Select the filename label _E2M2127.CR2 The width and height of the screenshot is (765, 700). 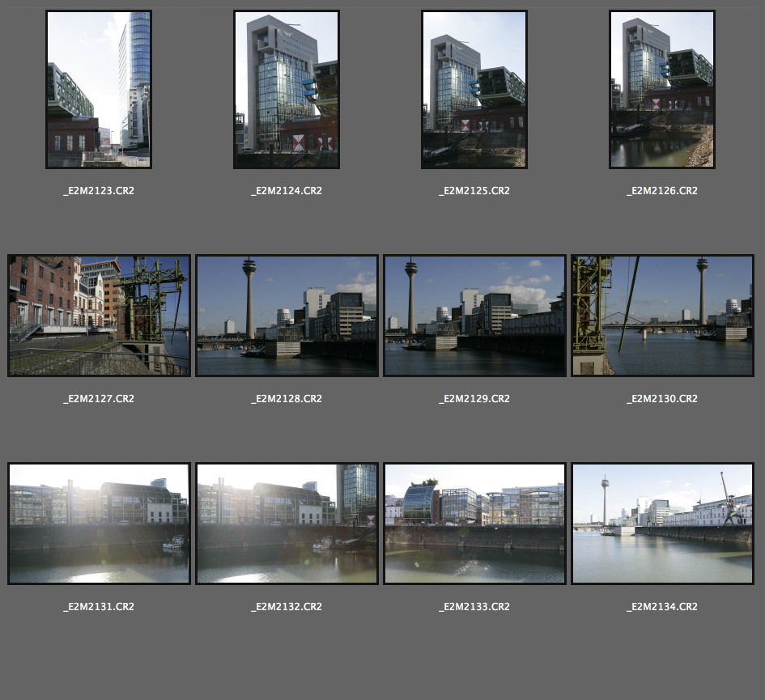coord(99,399)
